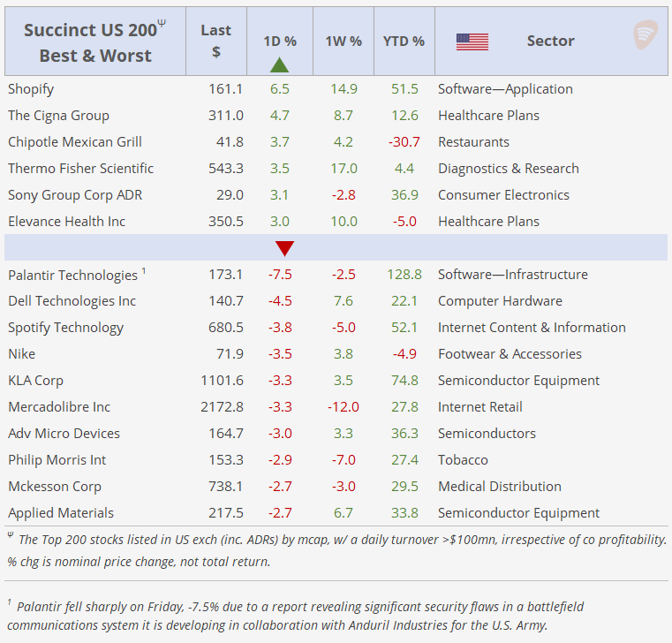This screenshot has height=643, width=672.
Task: Click 'Internet Content & Information' sector cell
Action: pyautogui.click(x=532, y=328)
